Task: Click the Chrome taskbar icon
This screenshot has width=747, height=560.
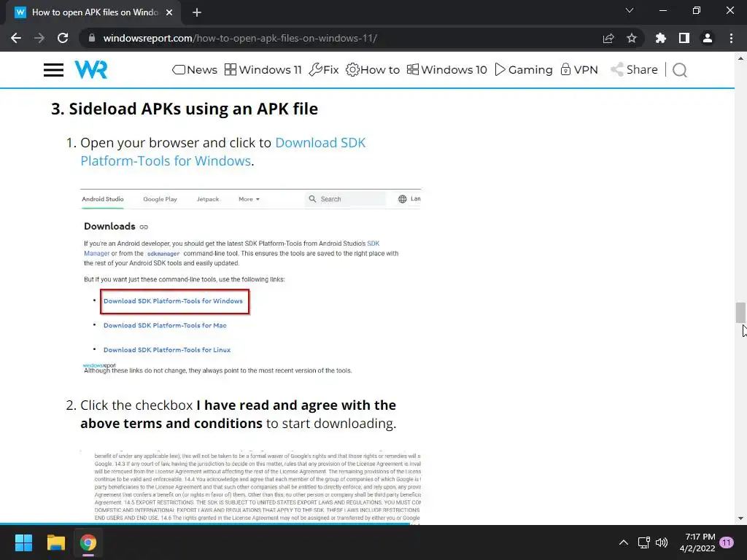Action: coord(88,542)
